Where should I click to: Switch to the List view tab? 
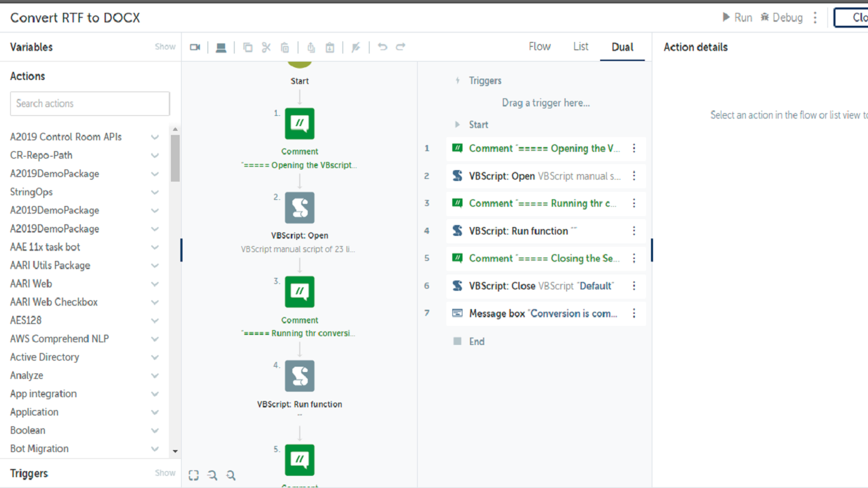pyautogui.click(x=580, y=47)
